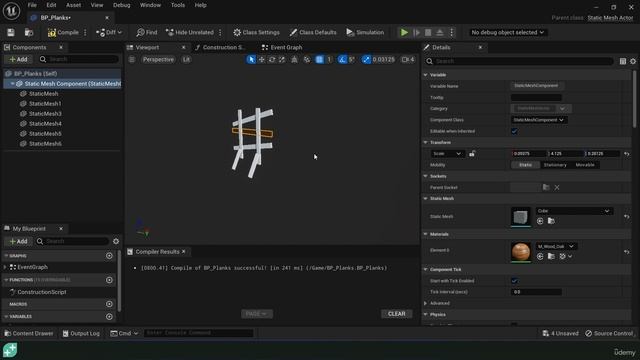Open the Scale transform type dropdown
Screen dimensions: 640x360
(447, 154)
